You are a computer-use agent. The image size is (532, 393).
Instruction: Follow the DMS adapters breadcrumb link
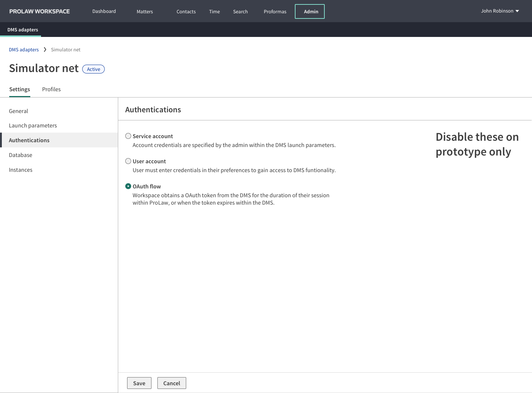click(x=24, y=49)
